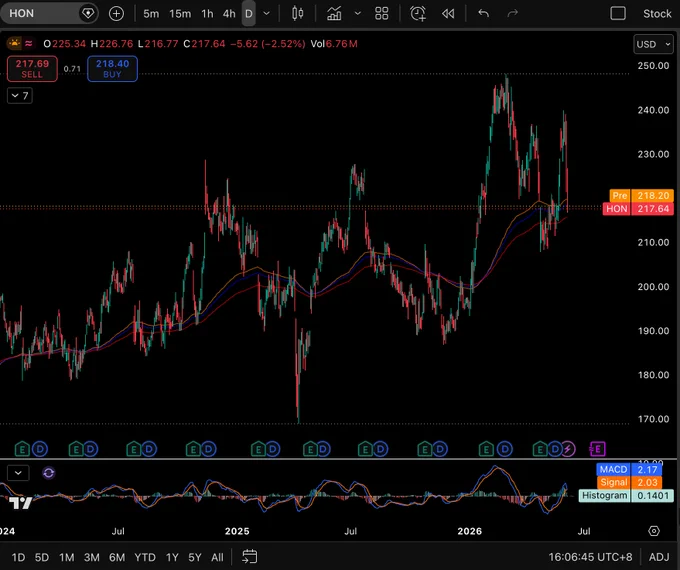The height and width of the screenshot is (570, 680).
Task: Undo the last chart action
Action: point(484,14)
